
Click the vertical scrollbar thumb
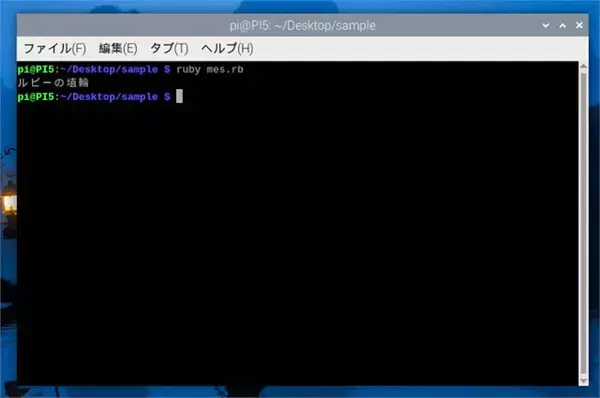point(584,223)
